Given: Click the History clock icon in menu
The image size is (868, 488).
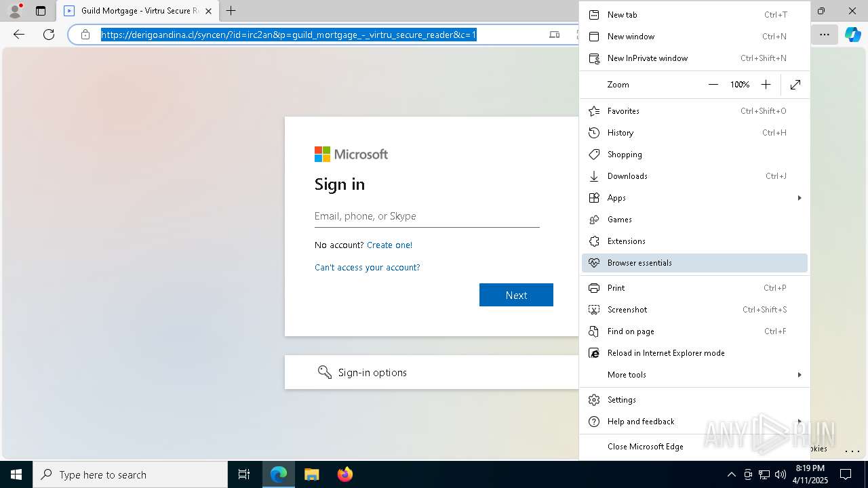Looking at the screenshot, I should click(594, 133).
